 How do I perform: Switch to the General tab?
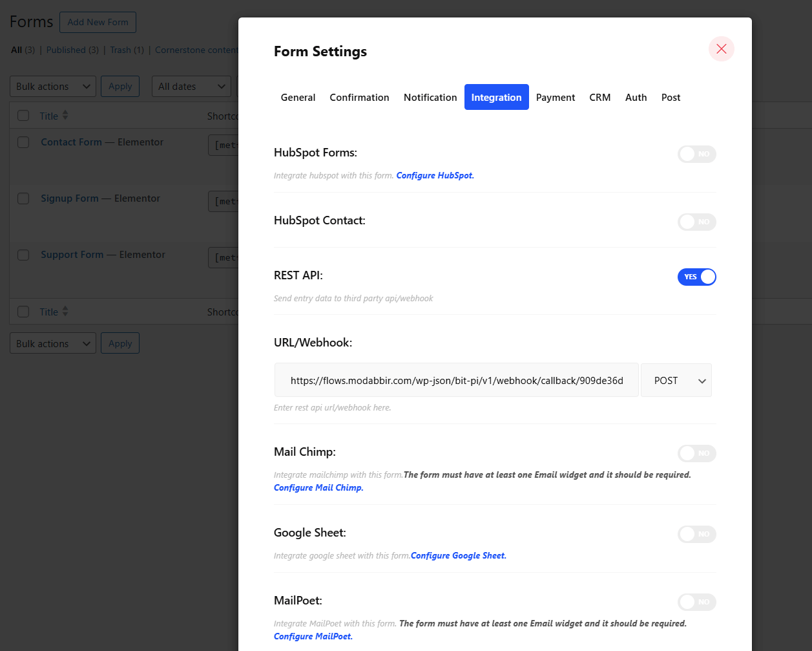[298, 97]
